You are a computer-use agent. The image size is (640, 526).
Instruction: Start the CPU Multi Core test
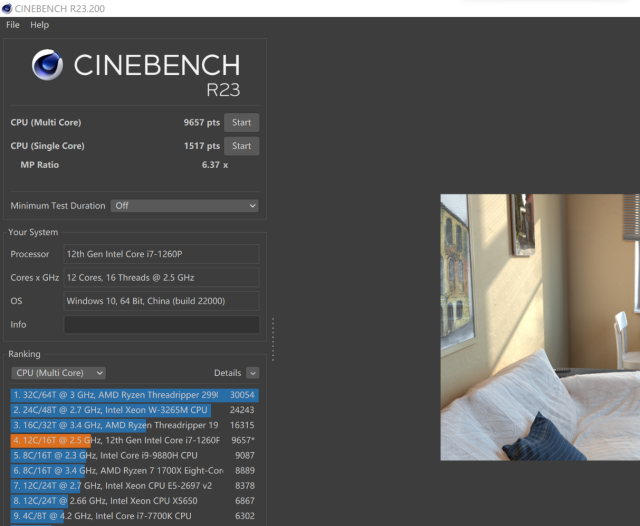241,122
